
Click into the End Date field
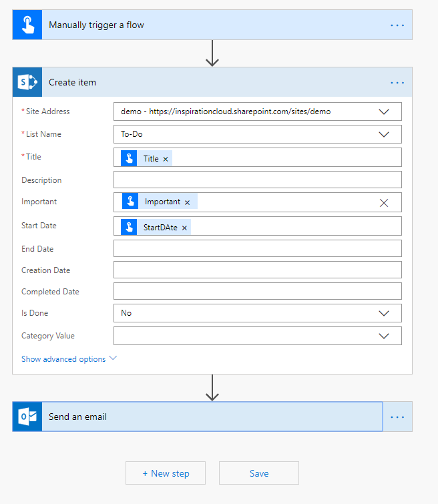tap(257, 248)
